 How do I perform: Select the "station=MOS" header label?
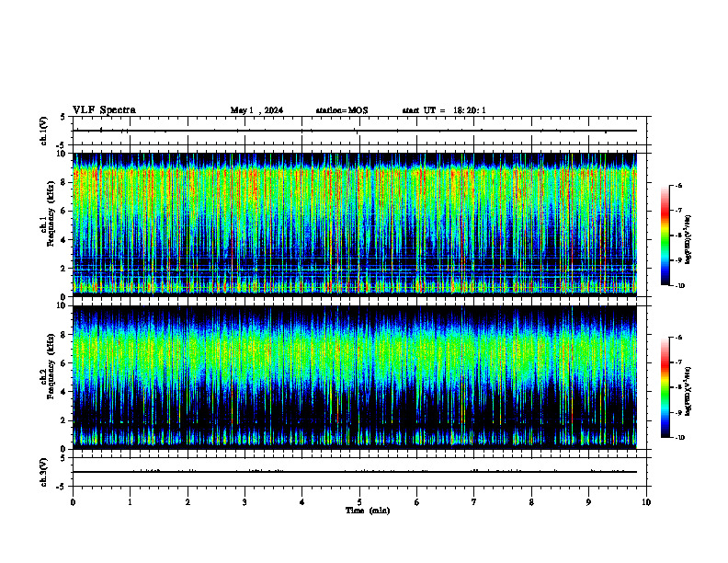(x=342, y=110)
